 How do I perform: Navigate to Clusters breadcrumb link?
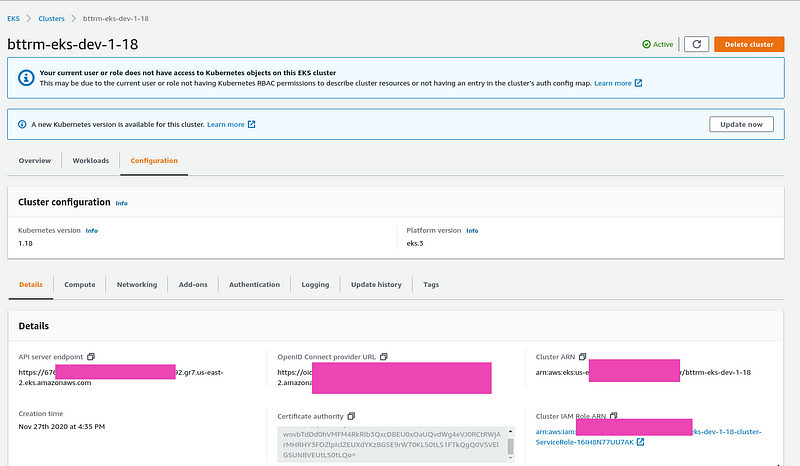(52, 18)
